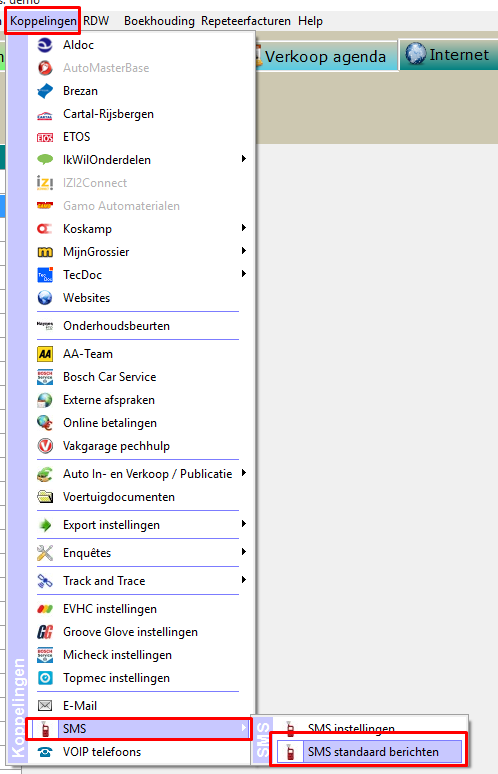Select VOIP telefoons entry text
The image size is (498, 774).
(102, 752)
